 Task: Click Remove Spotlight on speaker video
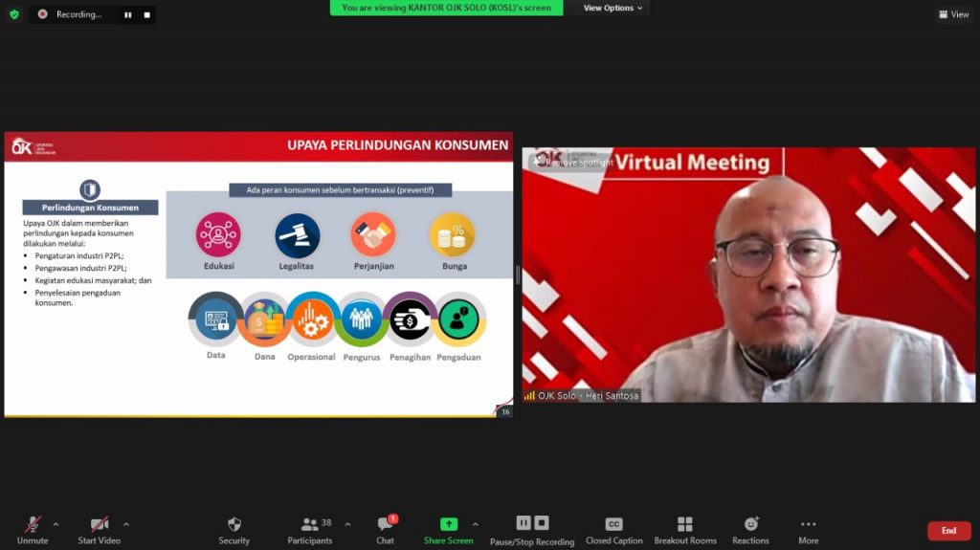coord(572,162)
